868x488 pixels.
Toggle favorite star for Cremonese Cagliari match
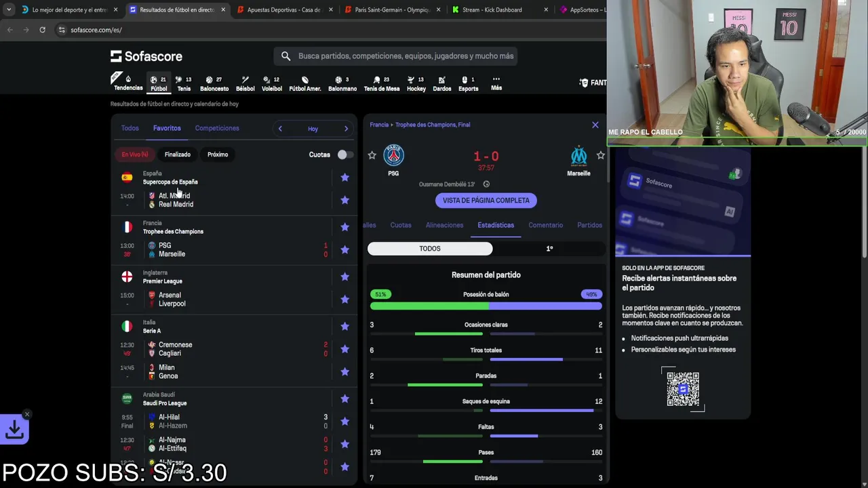tap(344, 349)
